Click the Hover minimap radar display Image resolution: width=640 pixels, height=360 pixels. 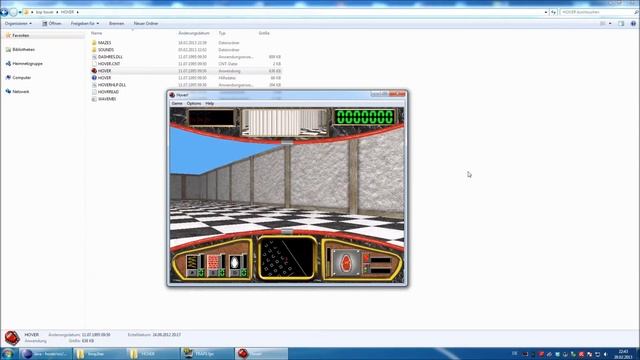[287, 258]
